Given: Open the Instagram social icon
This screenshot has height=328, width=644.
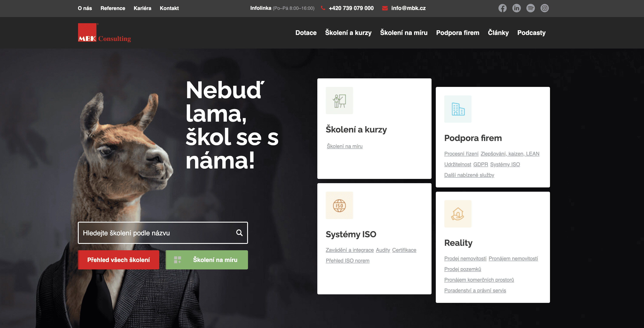Looking at the screenshot, I should tap(544, 8).
